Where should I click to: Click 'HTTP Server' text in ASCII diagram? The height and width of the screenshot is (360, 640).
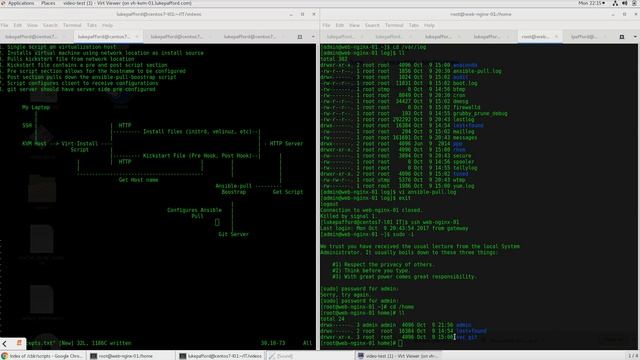pos(286,144)
